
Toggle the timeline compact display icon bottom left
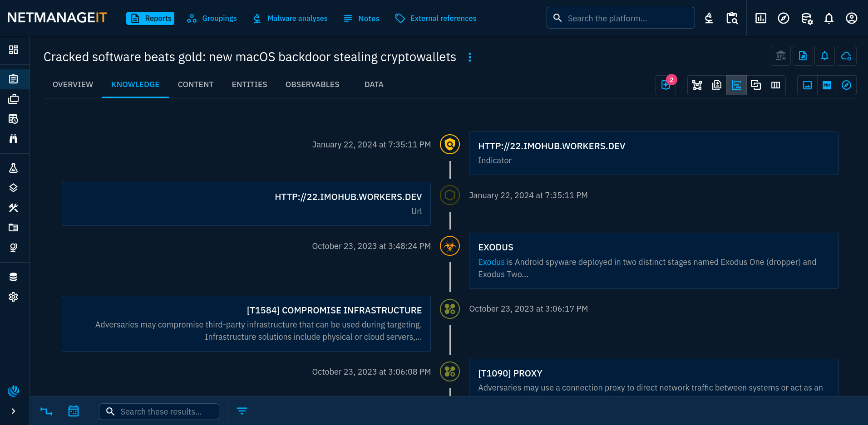tap(46, 411)
